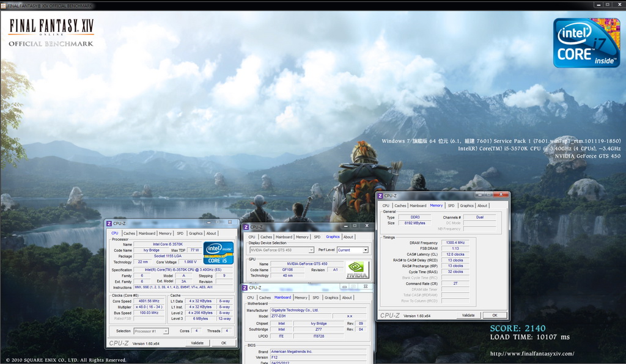Open SPD tab in Graphics window
Screen dimensions: 626x364
coord(317,237)
